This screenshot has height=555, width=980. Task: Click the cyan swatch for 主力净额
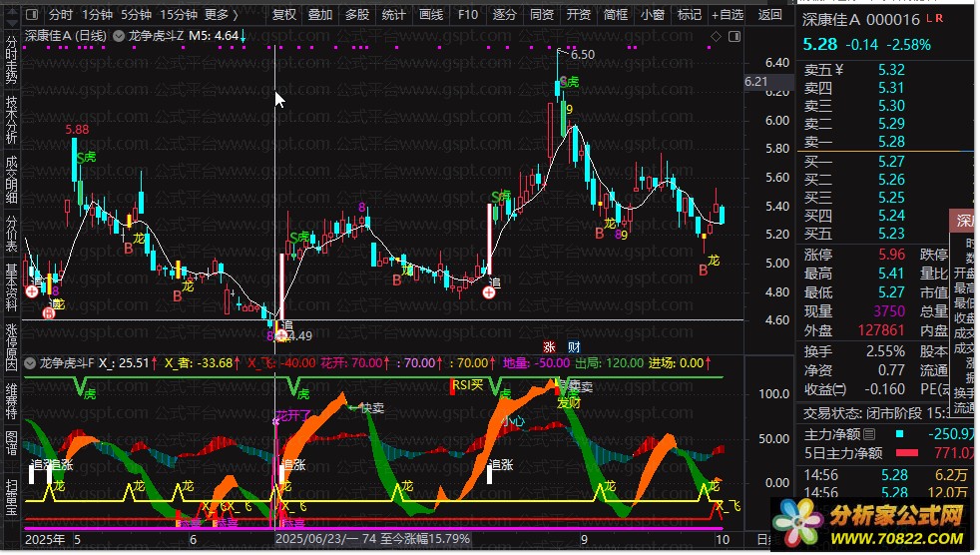[x=899, y=434]
